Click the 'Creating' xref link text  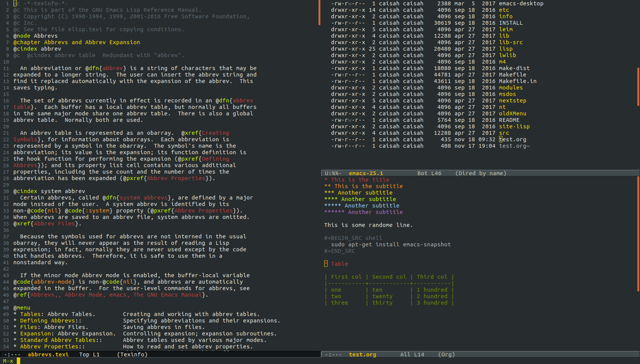point(216,133)
